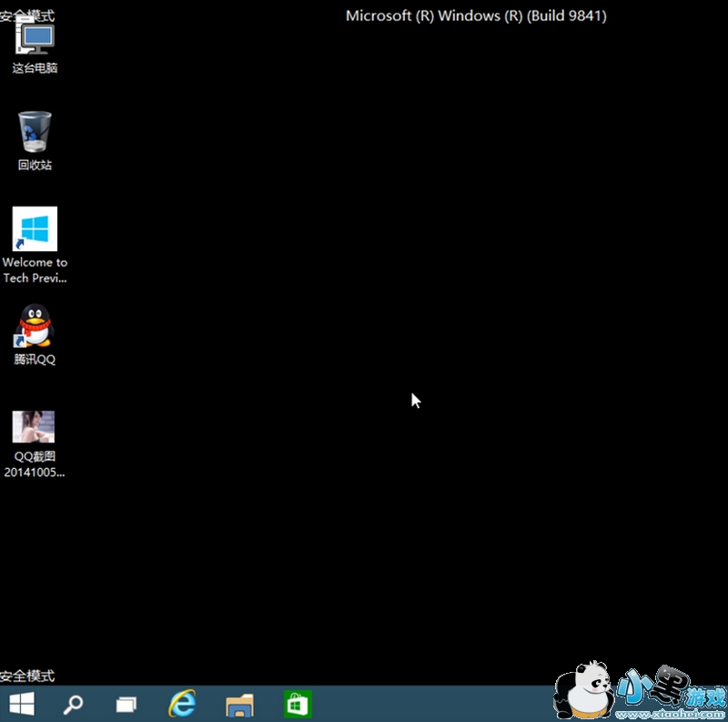Screen dimensions: 728x722
Task: Click the 安全模式 text above the taskbar
Action: pos(27,676)
